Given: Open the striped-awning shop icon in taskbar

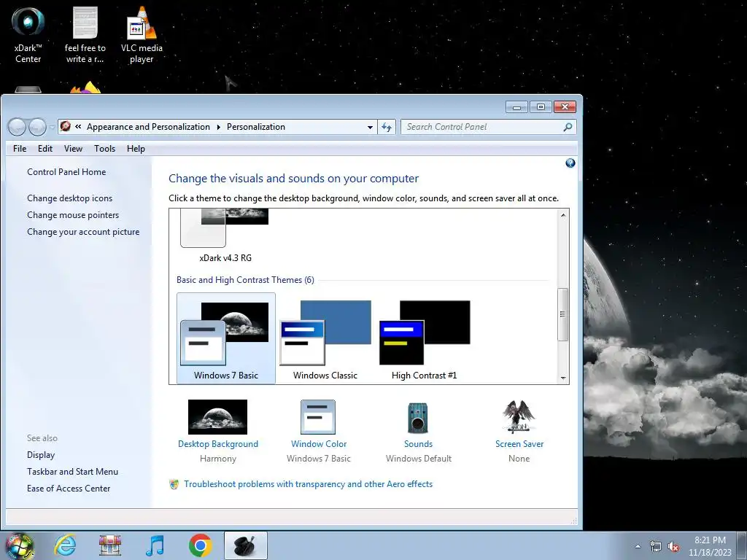Looking at the screenshot, I should coord(109,545).
